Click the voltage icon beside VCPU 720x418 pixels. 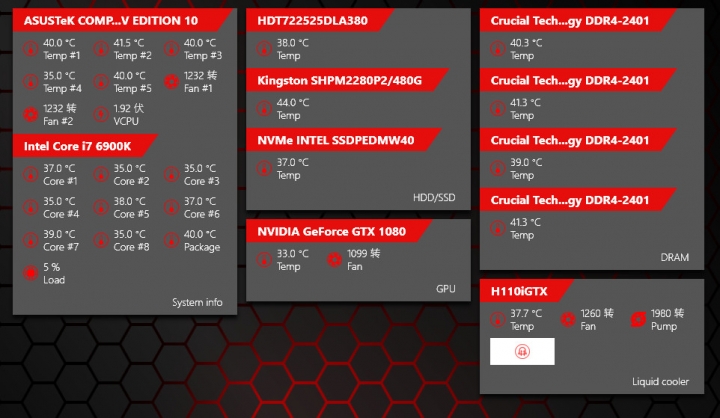[101, 114]
